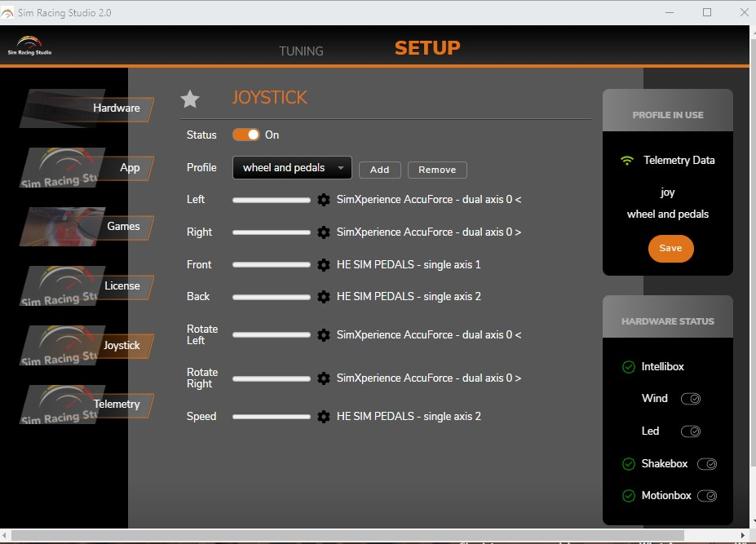
Task: Turn off the joystick Status toggle
Action: [x=245, y=134]
